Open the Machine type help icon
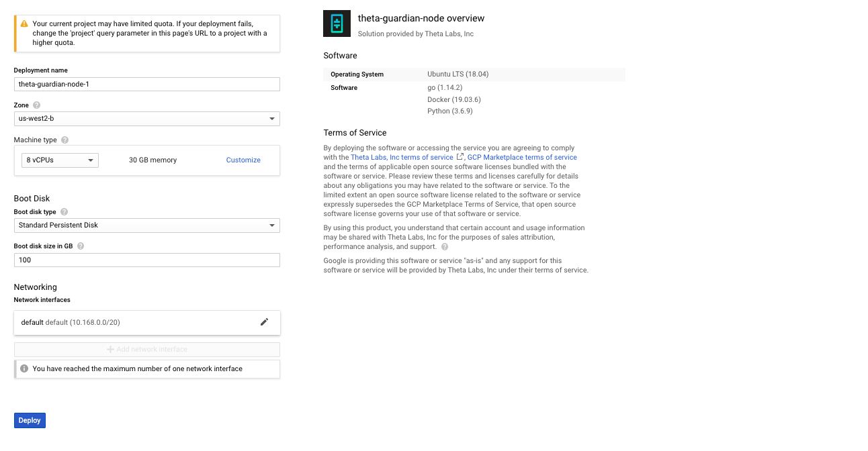The height and width of the screenshot is (451, 868). click(64, 140)
